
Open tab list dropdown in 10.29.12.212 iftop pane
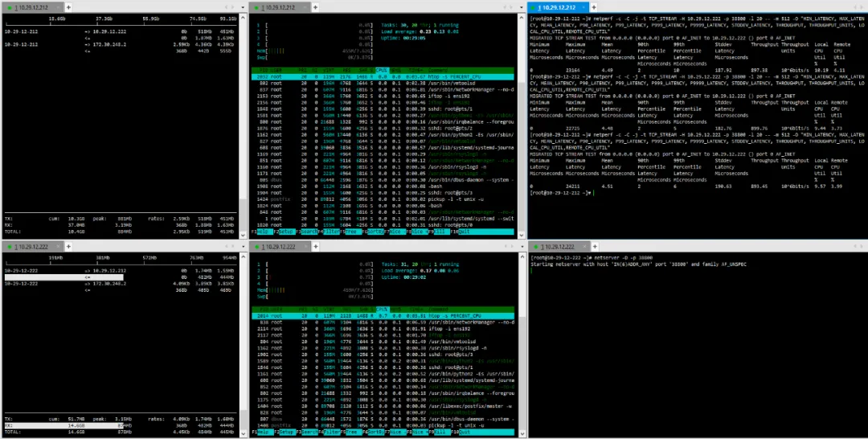[x=244, y=7]
